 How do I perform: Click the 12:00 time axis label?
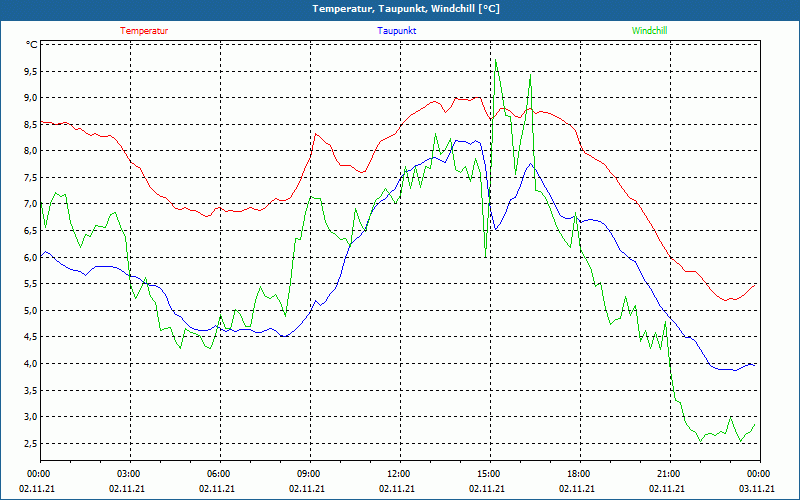[x=397, y=474]
